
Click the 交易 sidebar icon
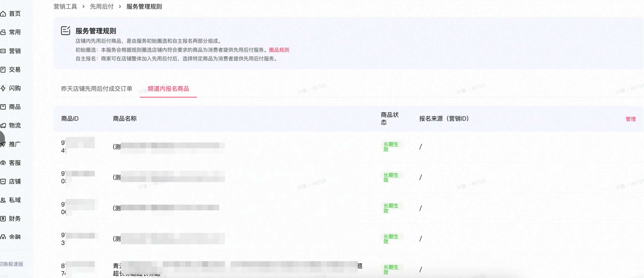3,70
